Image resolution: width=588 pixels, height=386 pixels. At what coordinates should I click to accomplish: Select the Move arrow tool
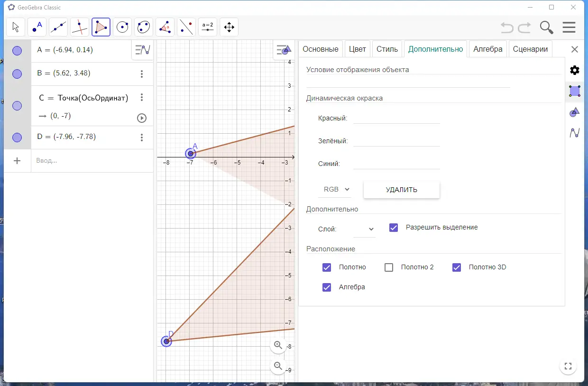pos(16,27)
